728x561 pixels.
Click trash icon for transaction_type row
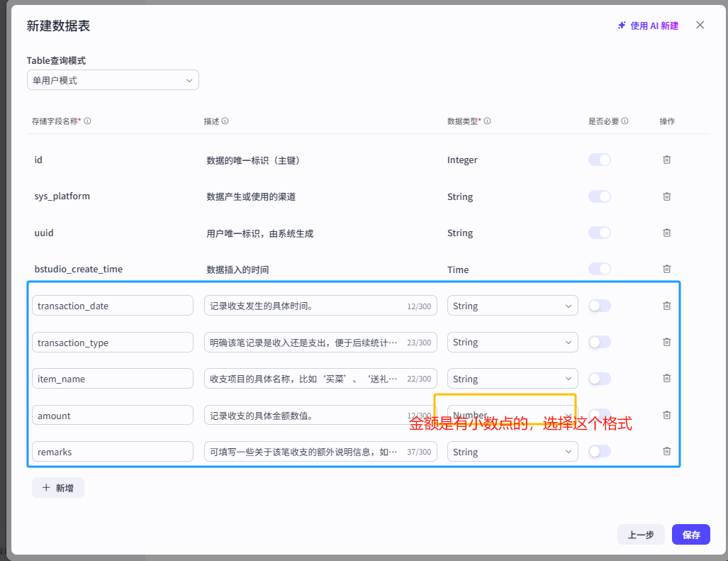point(666,342)
